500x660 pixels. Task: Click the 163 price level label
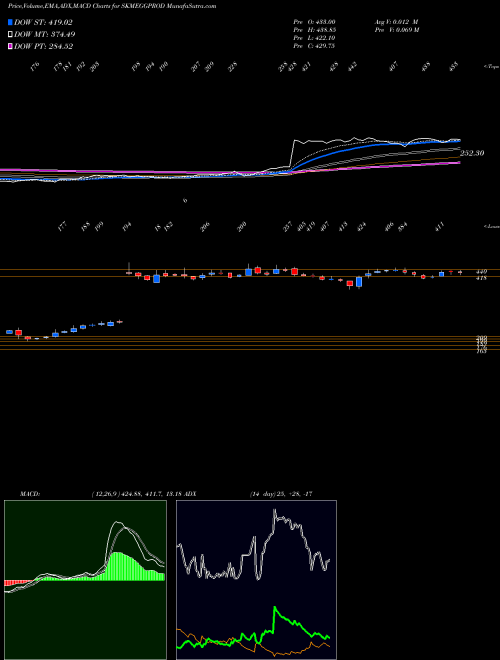point(482,351)
